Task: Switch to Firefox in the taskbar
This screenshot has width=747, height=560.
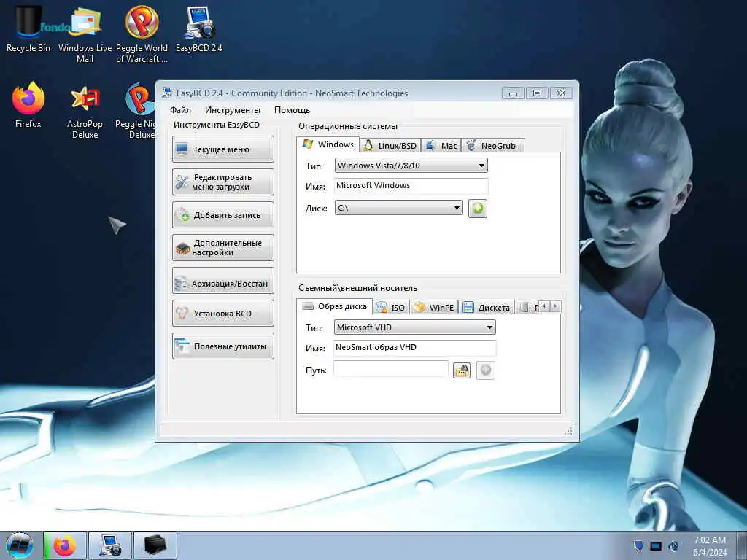Action: [x=65, y=545]
